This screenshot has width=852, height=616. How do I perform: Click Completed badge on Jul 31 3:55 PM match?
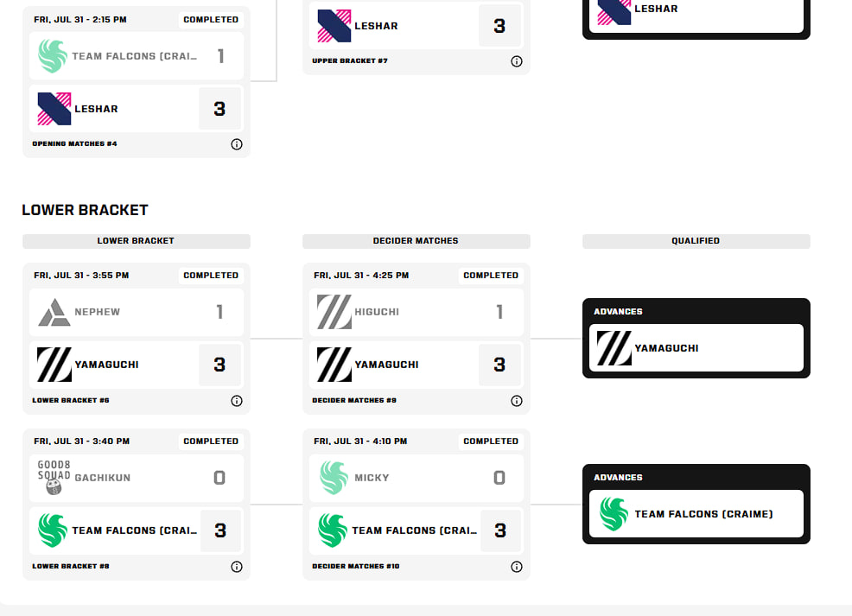click(211, 276)
